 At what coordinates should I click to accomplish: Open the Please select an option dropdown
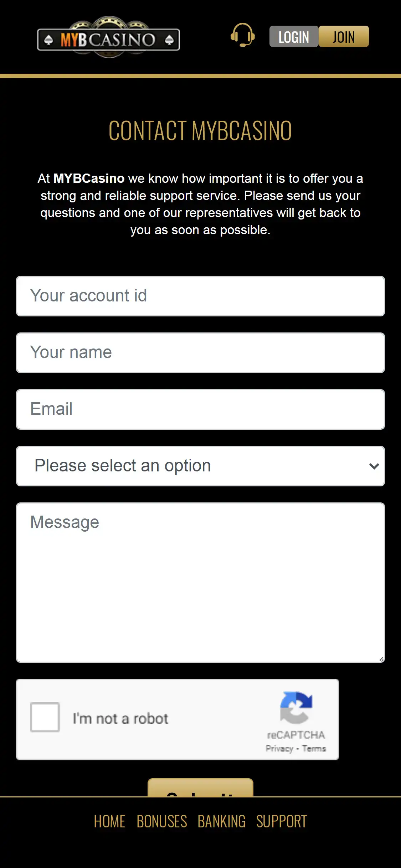pyautogui.click(x=192, y=466)
